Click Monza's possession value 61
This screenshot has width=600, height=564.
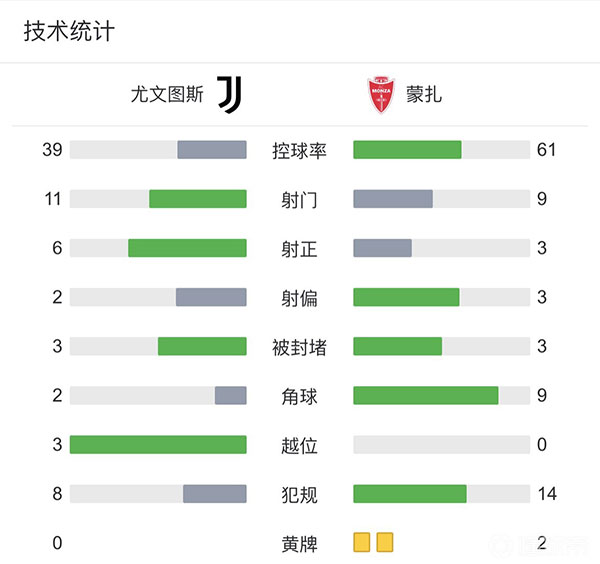[x=546, y=151]
